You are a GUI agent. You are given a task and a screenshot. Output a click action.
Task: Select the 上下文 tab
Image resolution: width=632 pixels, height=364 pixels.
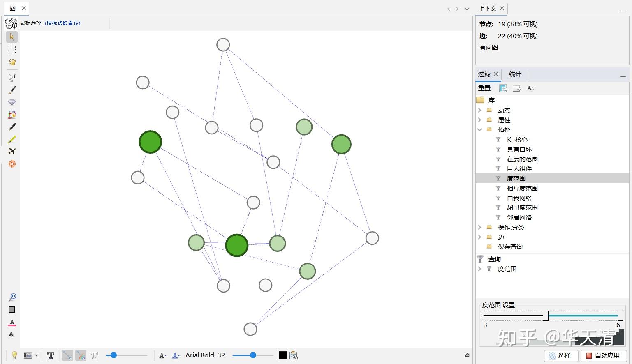click(488, 8)
